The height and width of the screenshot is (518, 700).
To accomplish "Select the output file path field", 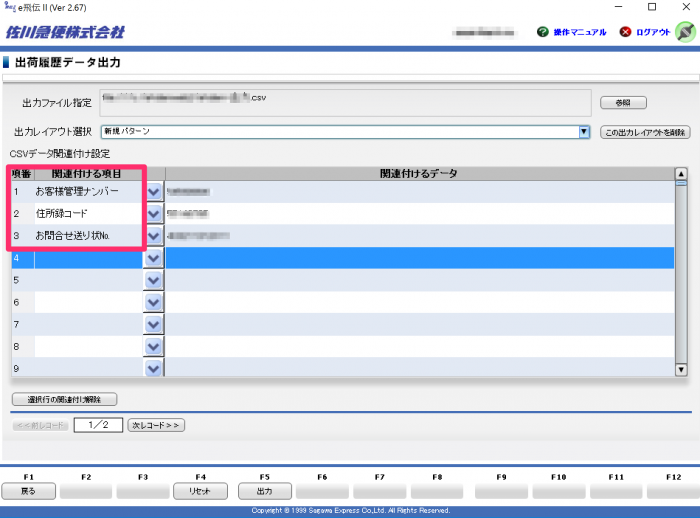I will [x=346, y=103].
